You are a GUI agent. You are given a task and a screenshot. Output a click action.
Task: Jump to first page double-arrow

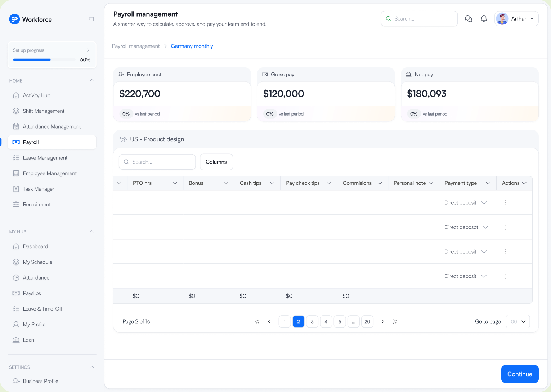point(257,321)
